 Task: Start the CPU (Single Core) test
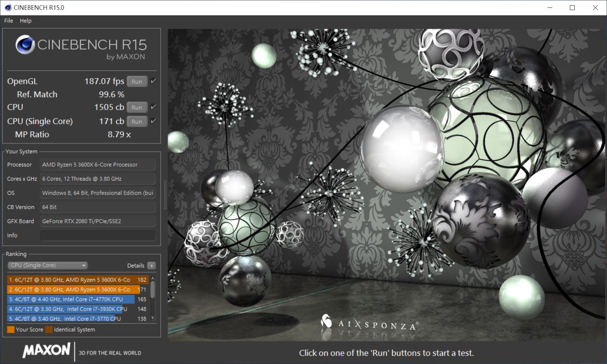point(137,121)
